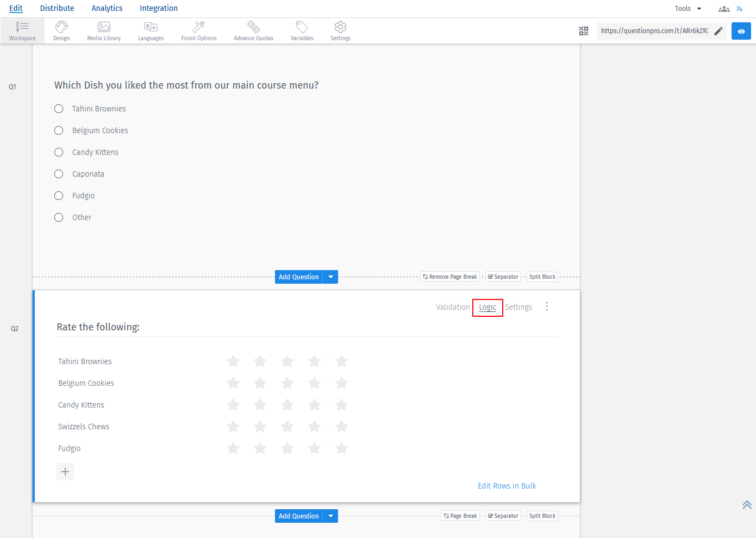
Task: Open the Languages settings
Action: (x=151, y=30)
